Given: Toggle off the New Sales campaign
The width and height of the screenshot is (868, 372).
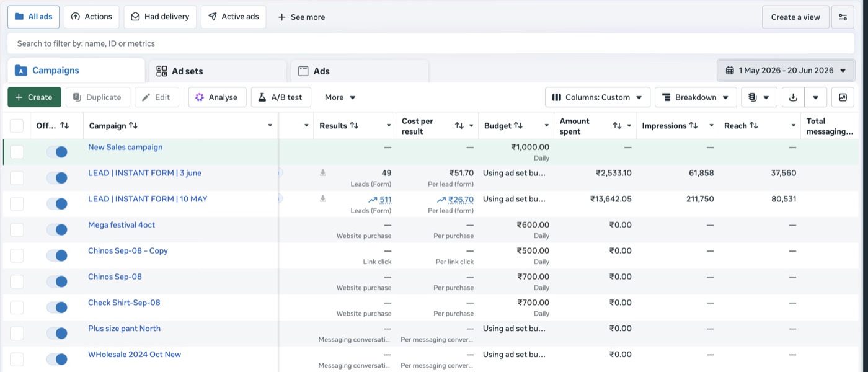Looking at the screenshot, I should [57, 152].
